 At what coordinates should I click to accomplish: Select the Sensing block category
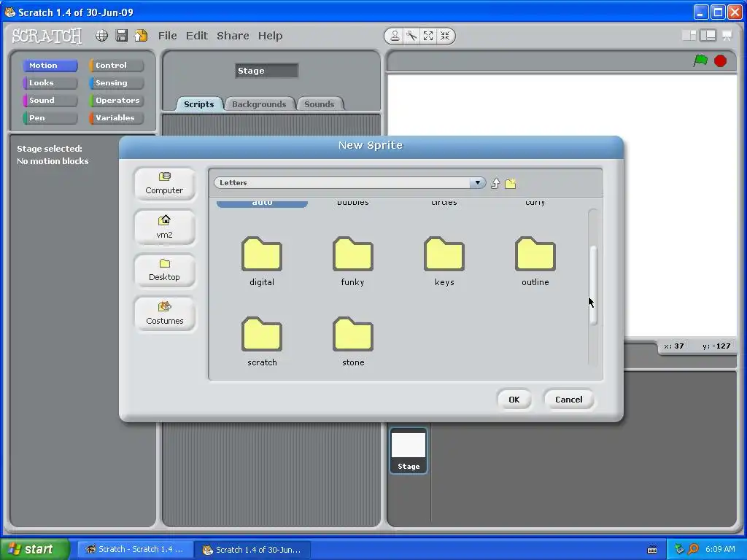[x=116, y=83]
